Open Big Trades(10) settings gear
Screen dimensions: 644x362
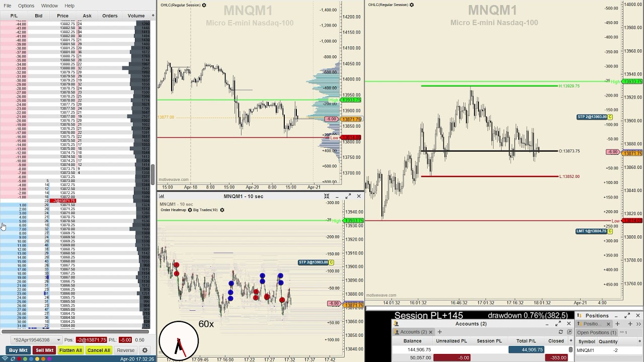[x=222, y=210]
